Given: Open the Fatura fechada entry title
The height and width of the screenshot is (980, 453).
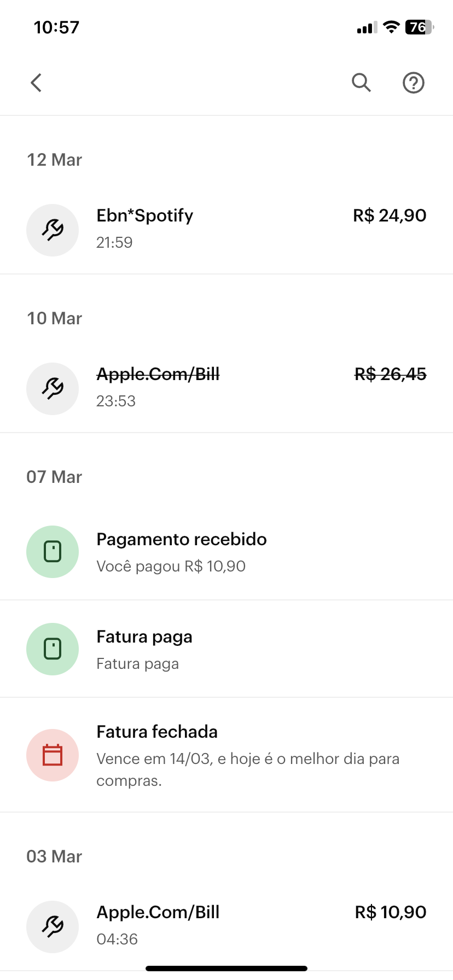Looking at the screenshot, I should pyautogui.click(x=157, y=732).
